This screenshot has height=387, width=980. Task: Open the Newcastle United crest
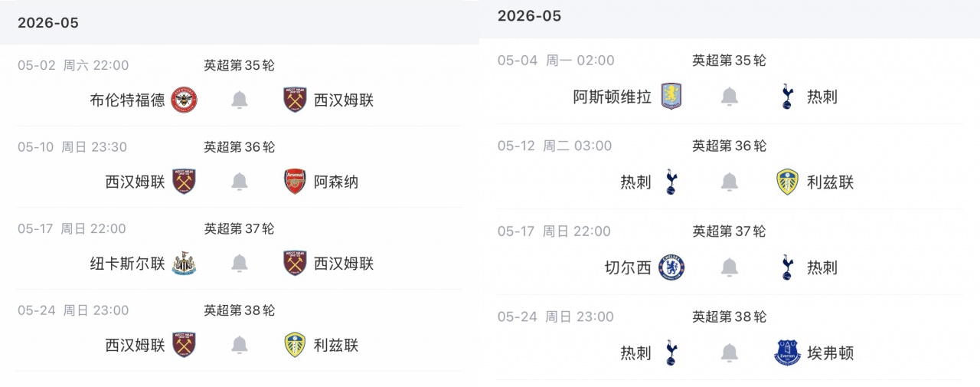click(x=184, y=264)
